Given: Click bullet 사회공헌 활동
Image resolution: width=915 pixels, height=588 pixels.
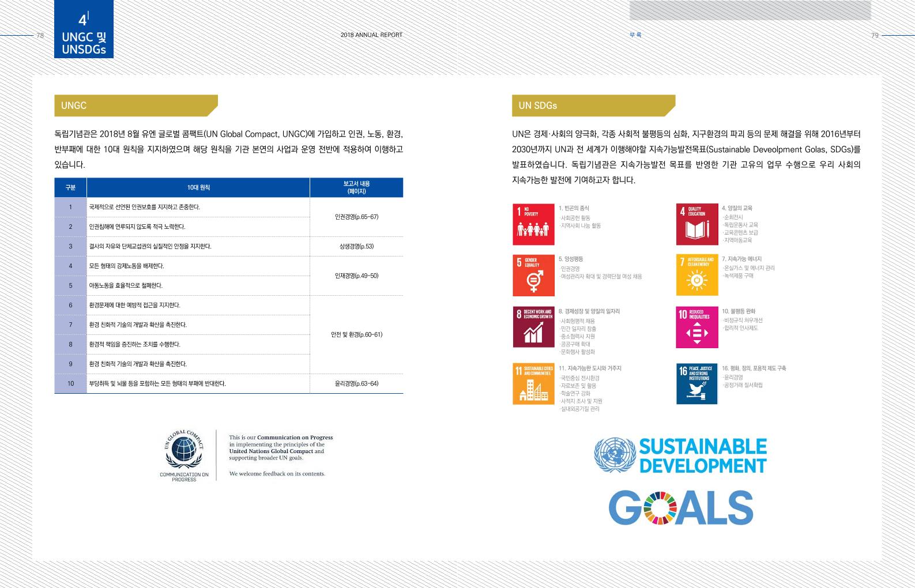Looking at the screenshot, I should [x=575, y=218].
